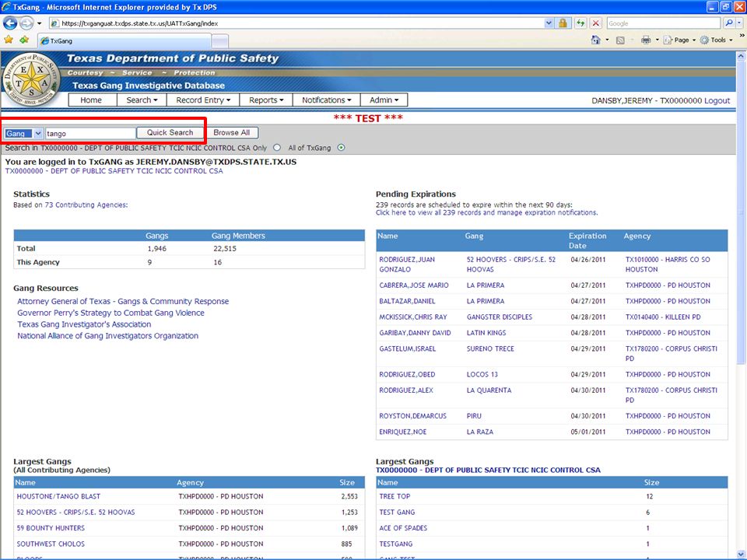Click the Browse All button

pyautogui.click(x=232, y=132)
